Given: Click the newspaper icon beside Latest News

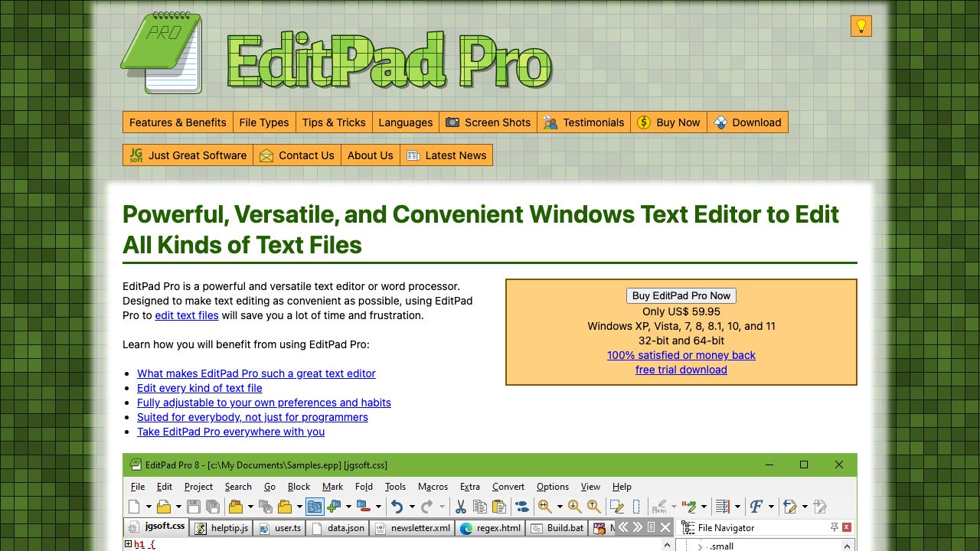Looking at the screenshot, I should tap(413, 155).
